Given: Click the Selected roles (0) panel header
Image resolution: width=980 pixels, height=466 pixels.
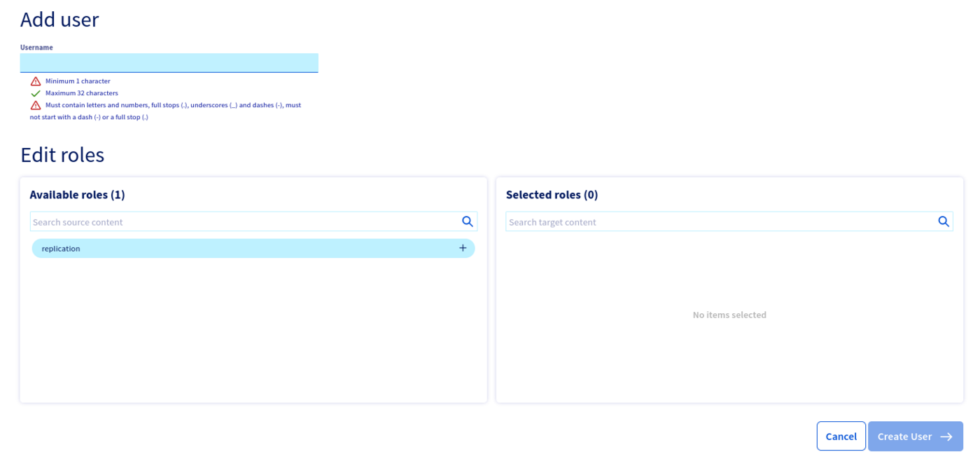Looking at the screenshot, I should point(552,195).
